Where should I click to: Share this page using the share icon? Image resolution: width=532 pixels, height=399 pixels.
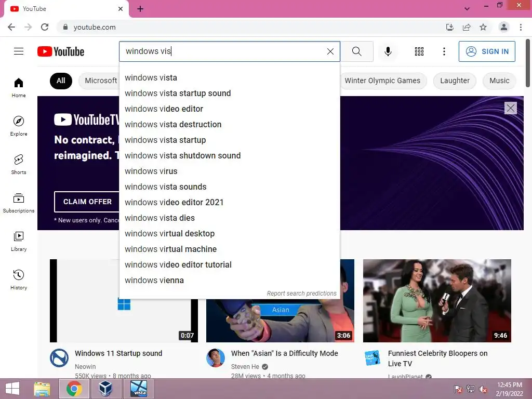(467, 27)
